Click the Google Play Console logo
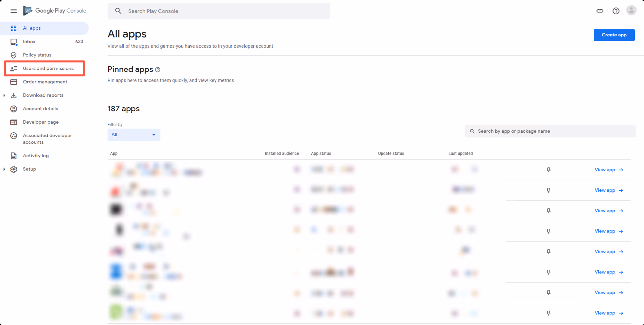The image size is (644, 325). click(55, 11)
